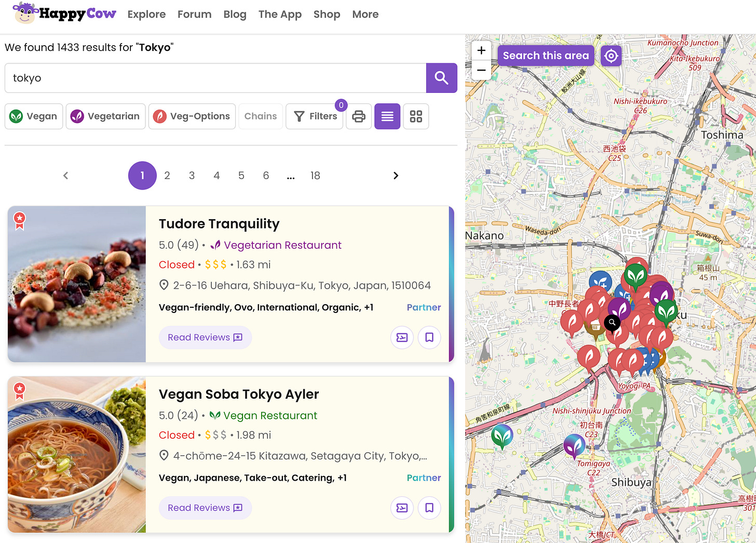Go to results page 3
The height and width of the screenshot is (543, 756).
point(192,175)
